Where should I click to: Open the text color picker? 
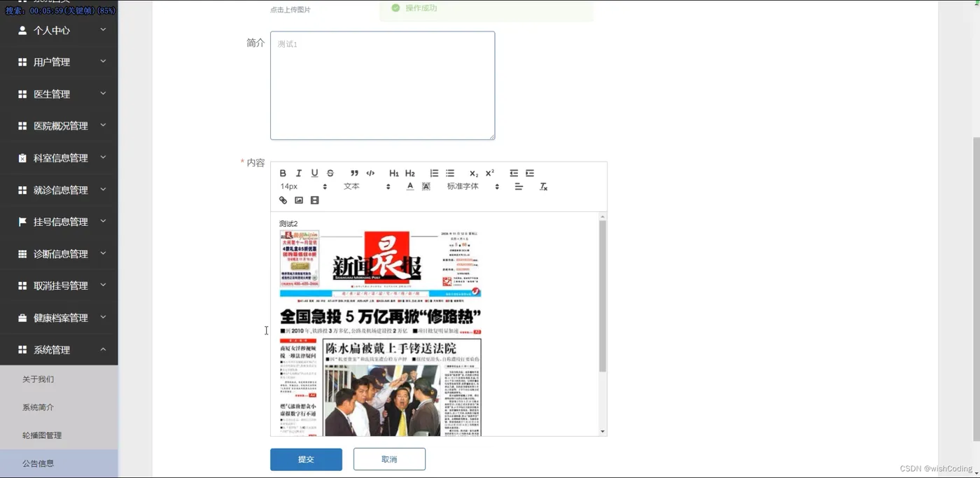(x=410, y=186)
